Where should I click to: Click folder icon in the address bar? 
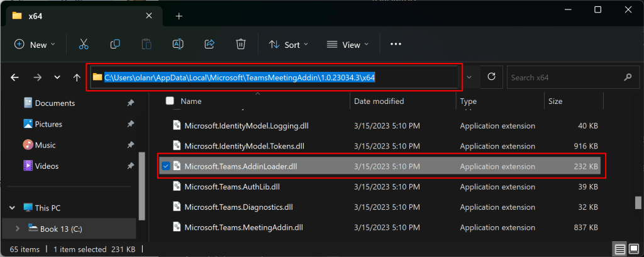coord(97,77)
